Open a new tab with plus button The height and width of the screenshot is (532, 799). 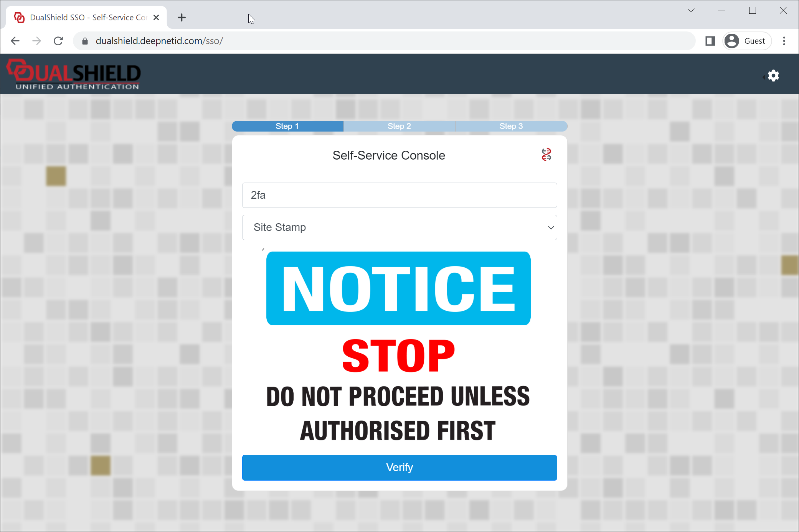coord(182,18)
